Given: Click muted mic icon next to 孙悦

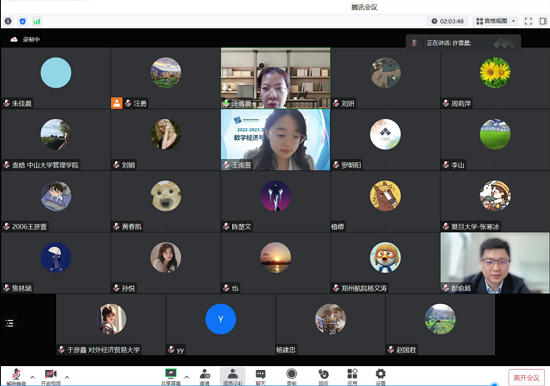Looking at the screenshot, I should click(116, 288).
